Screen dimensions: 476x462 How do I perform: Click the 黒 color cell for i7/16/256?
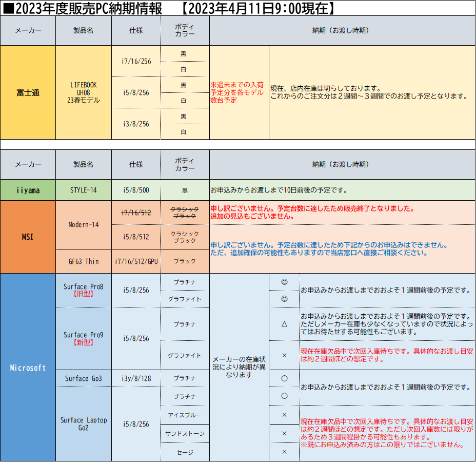(x=185, y=54)
